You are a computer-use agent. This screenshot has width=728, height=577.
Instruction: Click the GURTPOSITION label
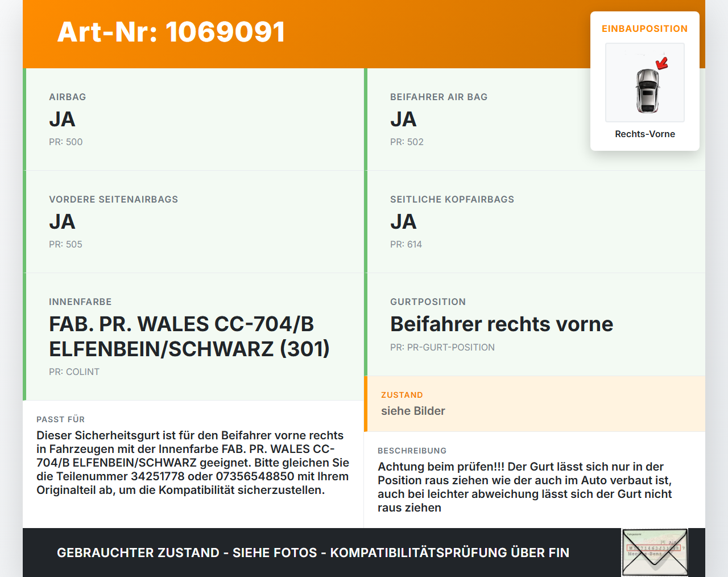click(428, 302)
